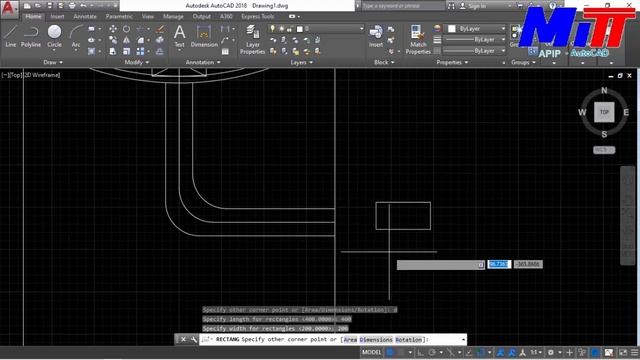Screen dimensions: 640x360
Task: Click the Insert block icon
Action: [376, 36]
